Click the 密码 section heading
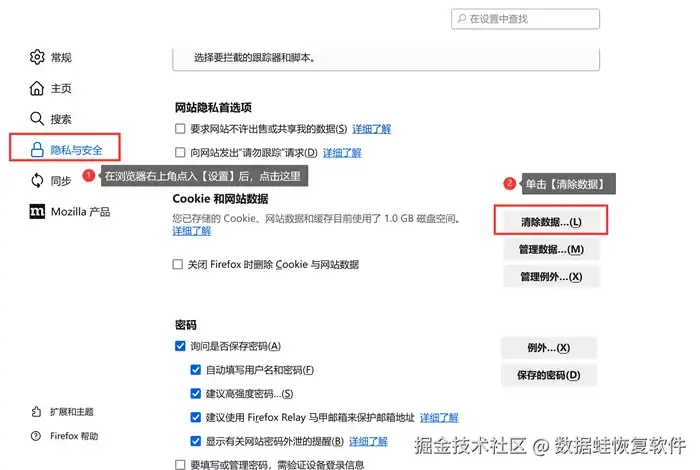The height and width of the screenshot is (470, 700). (186, 324)
